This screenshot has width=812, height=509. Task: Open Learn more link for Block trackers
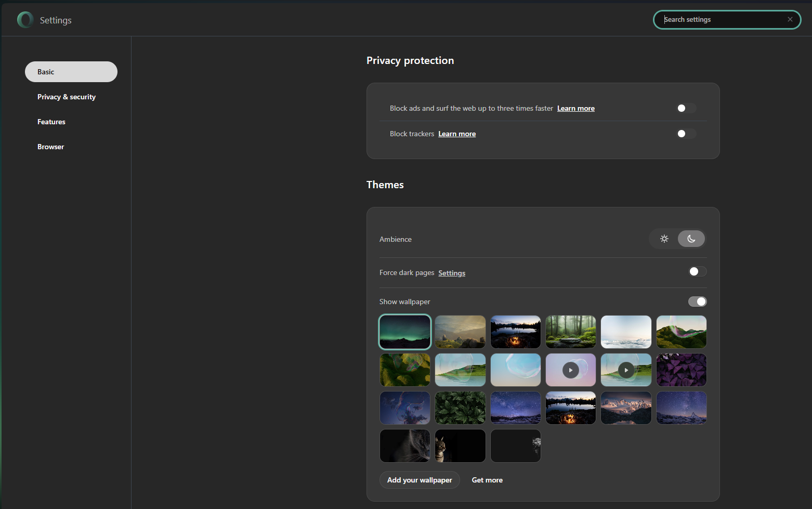tap(457, 134)
